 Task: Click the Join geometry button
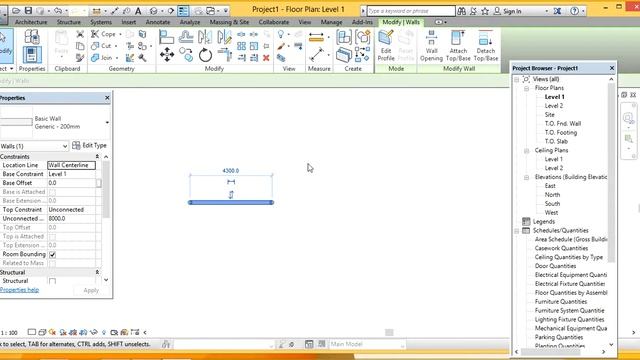pos(102,58)
